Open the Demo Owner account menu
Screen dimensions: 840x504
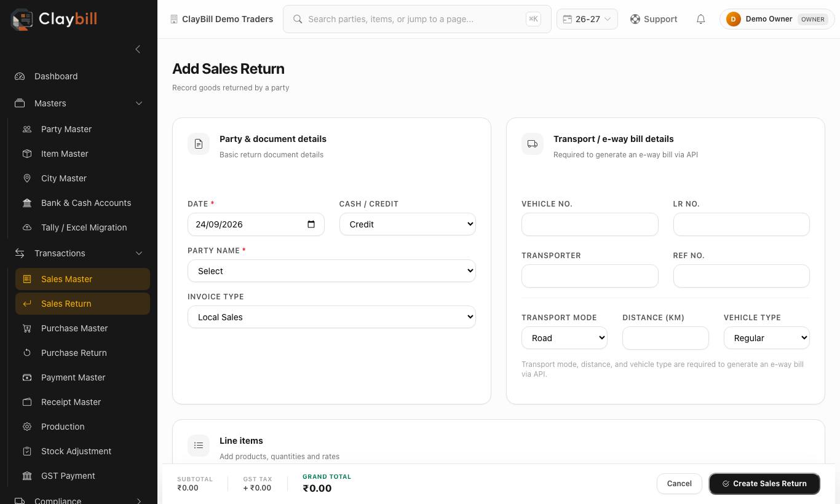pyautogui.click(x=777, y=19)
